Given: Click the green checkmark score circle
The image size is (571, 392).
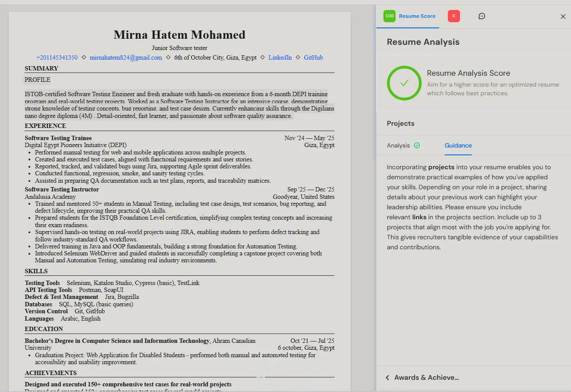Looking at the screenshot, I should (x=404, y=83).
